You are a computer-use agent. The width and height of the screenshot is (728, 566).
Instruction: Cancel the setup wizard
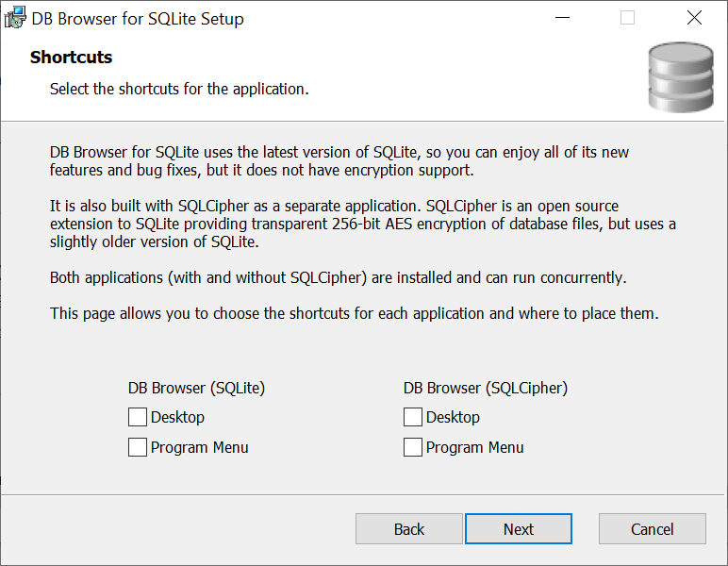tap(653, 529)
